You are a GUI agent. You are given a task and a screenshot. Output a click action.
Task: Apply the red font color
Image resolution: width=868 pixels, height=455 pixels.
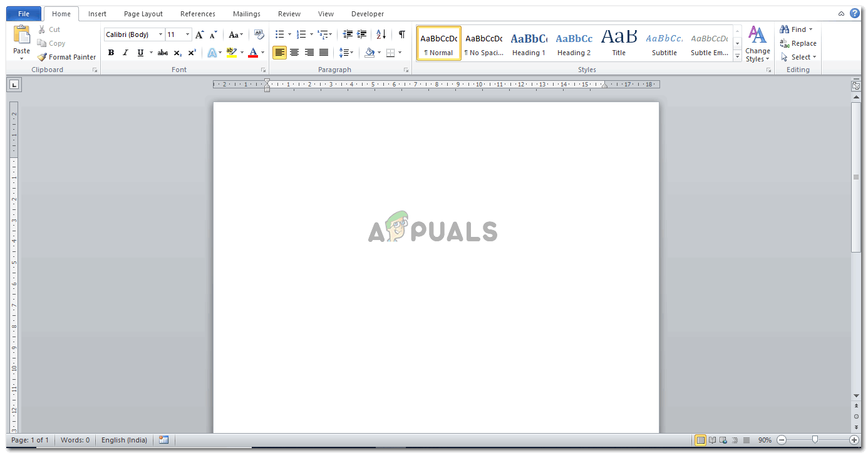(x=253, y=53)
